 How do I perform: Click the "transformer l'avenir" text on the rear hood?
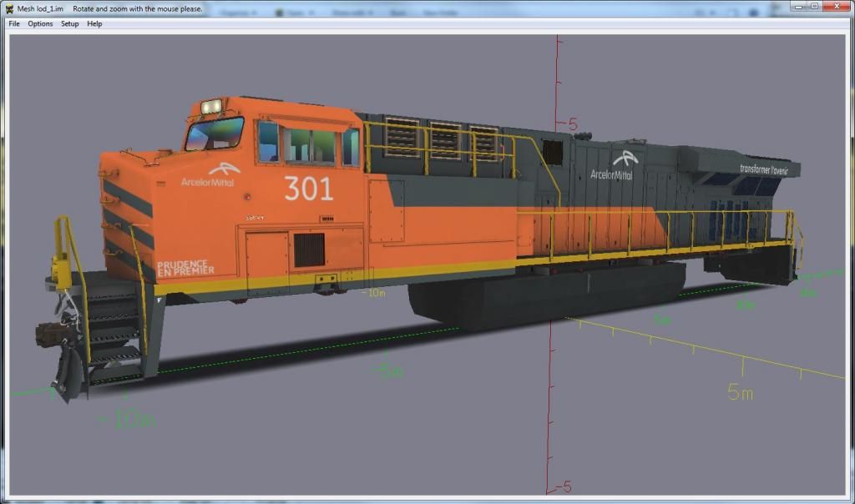click(763, 170)
